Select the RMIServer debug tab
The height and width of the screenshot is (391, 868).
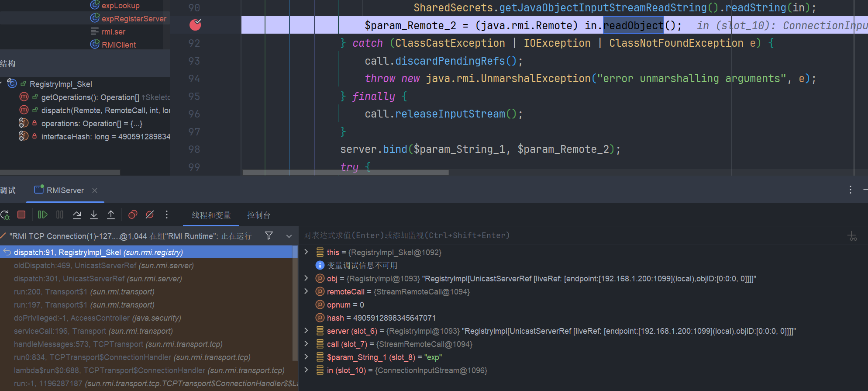(65, 190)
